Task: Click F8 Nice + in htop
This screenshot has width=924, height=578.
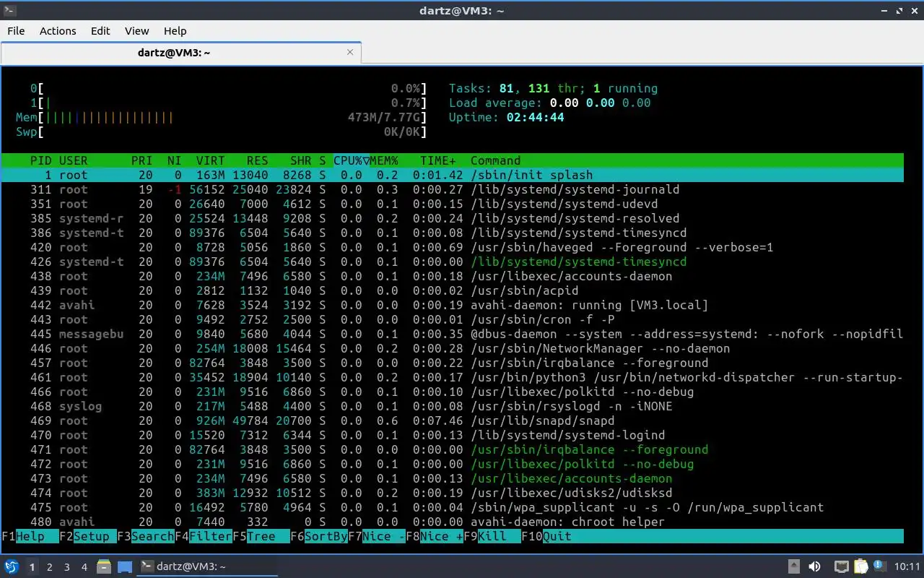Action: pos(435,536)
